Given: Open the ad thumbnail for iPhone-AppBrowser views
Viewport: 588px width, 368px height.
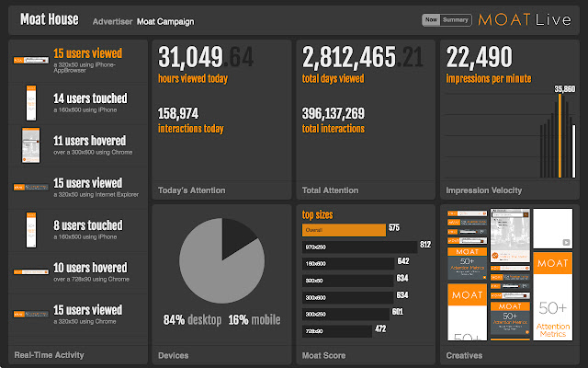Looking at the screenshot, I should 31,60.
